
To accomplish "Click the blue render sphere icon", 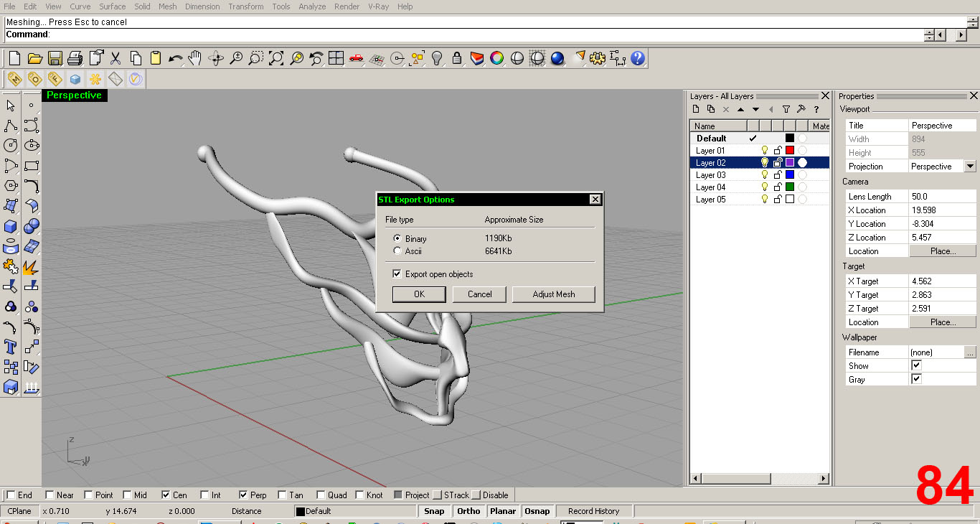I will point(557,59).
